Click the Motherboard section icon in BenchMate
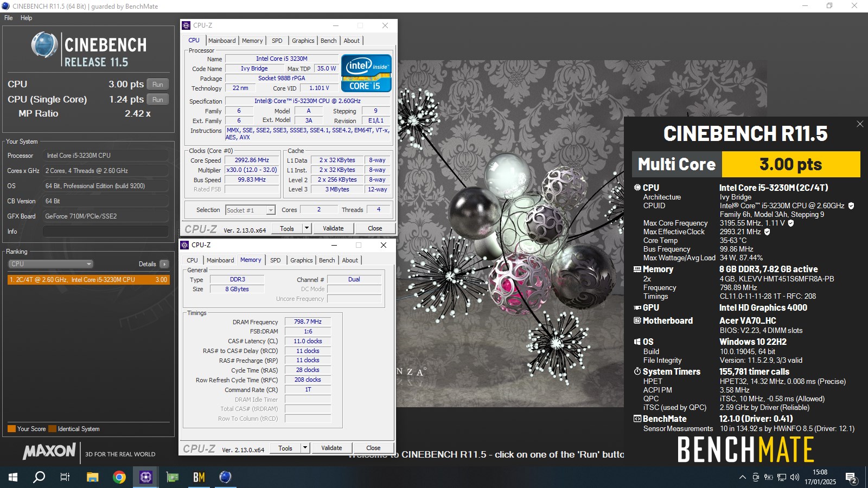 [637, 320]
